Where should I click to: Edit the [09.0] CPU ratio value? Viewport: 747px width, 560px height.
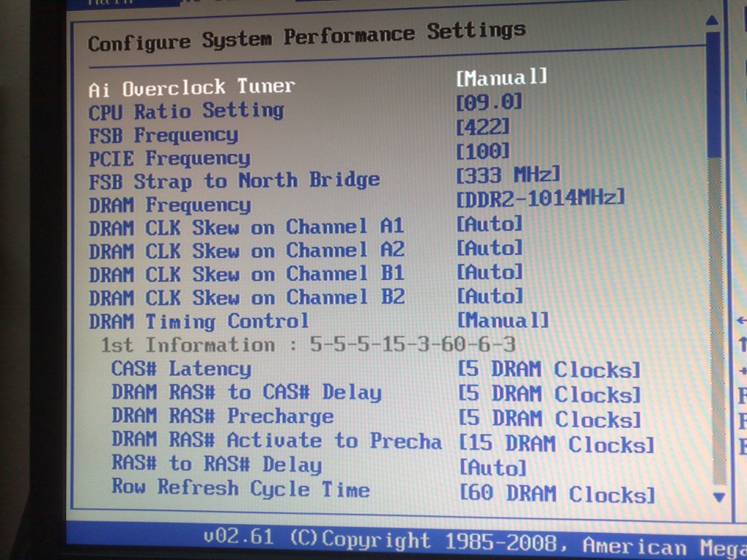pos(489,102)
